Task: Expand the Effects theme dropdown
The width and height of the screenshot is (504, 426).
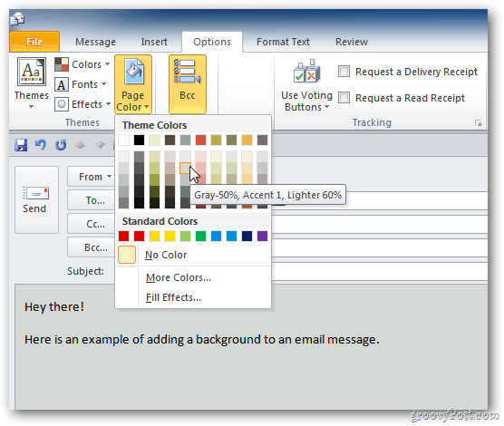Action: pos(82,104)
